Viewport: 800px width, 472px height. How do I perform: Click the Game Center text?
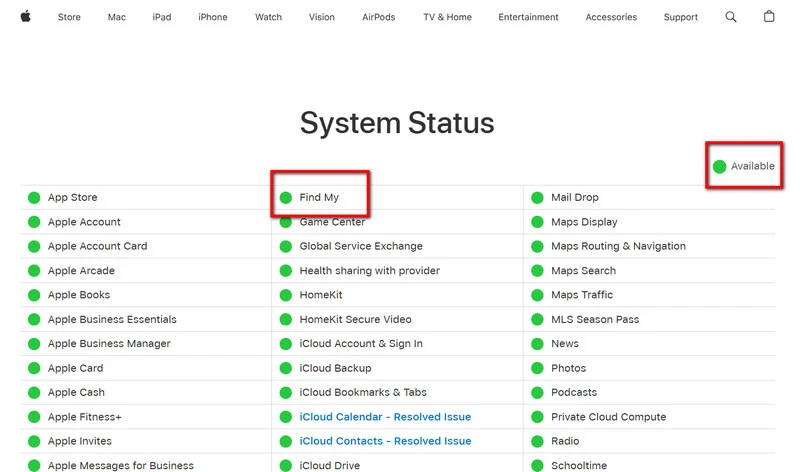332,222
